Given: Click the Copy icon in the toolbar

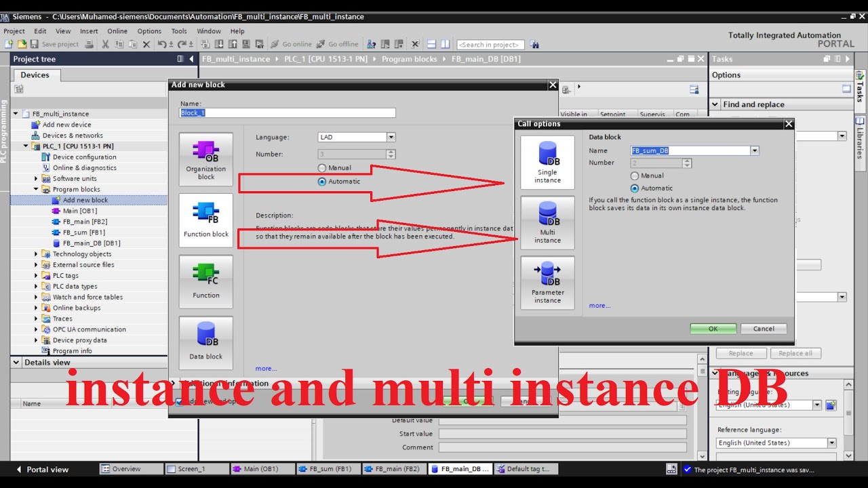Looking at the screenshot, I should [x=119, y=44].
